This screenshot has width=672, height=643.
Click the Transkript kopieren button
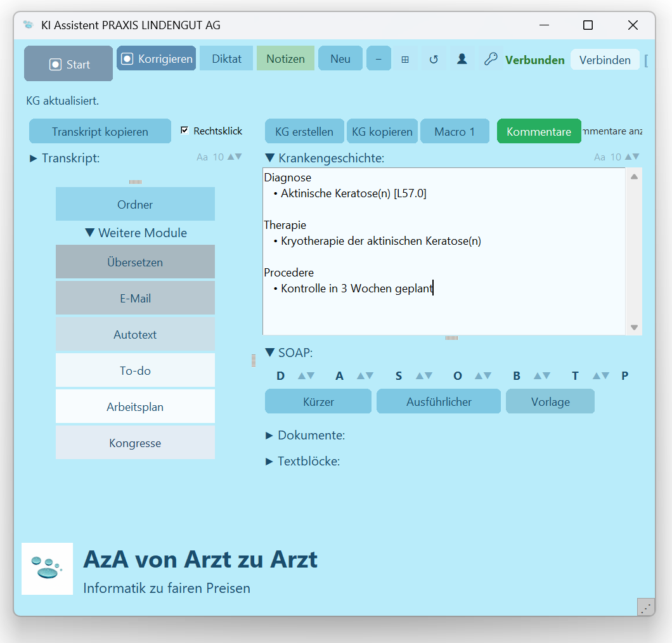(x=100, y=131)
